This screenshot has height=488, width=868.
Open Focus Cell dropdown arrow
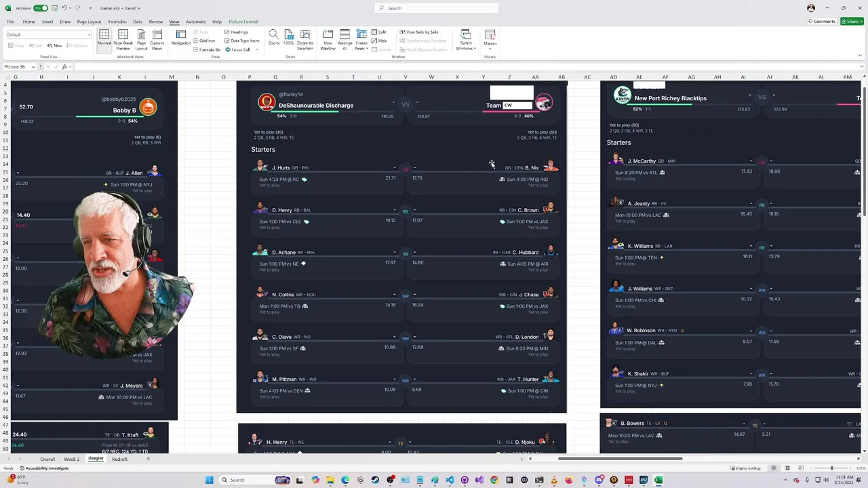[256, 49]
